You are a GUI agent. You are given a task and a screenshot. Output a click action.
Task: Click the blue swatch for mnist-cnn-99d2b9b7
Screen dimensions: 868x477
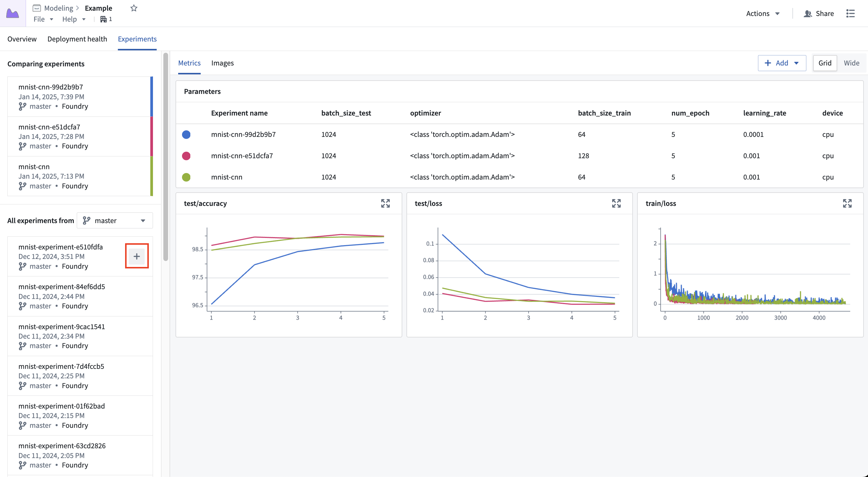pos(186,135)
